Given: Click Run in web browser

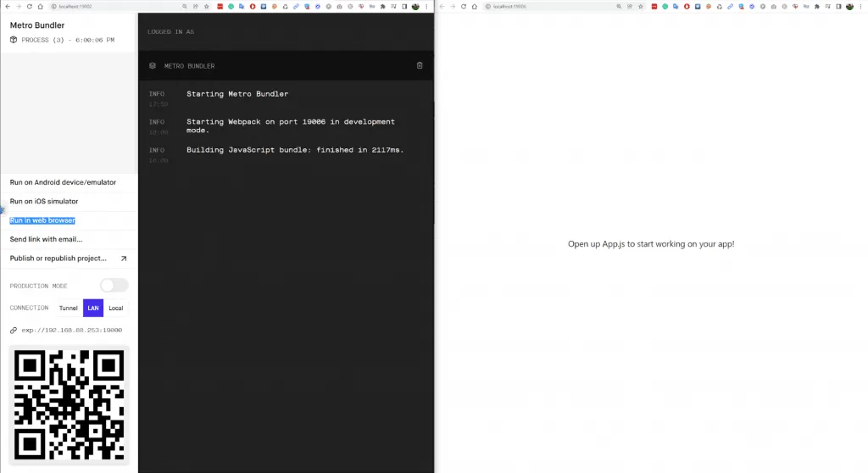Looking at the screenshot, I should tap(42, 220).
